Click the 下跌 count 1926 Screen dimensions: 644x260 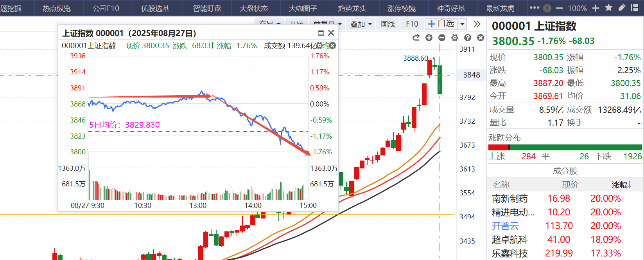(x=632, y=156)
